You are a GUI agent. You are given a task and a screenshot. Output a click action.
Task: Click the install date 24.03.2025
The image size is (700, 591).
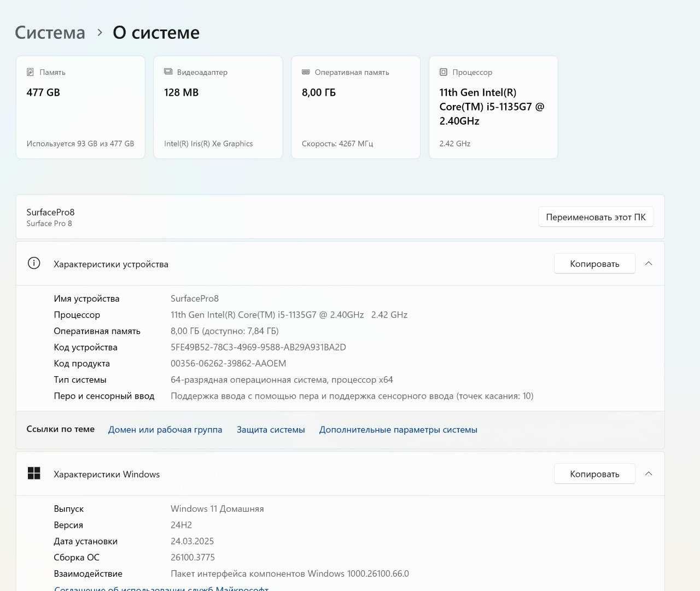pos(192,541)
